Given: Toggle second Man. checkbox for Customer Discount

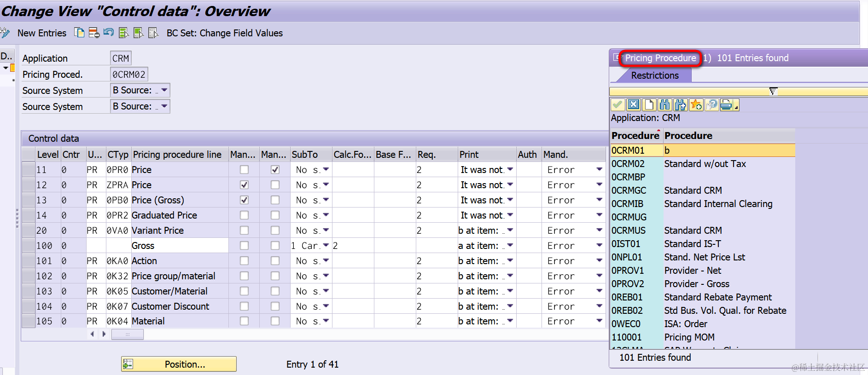Looking at the screenshot, I should (275, 306).
